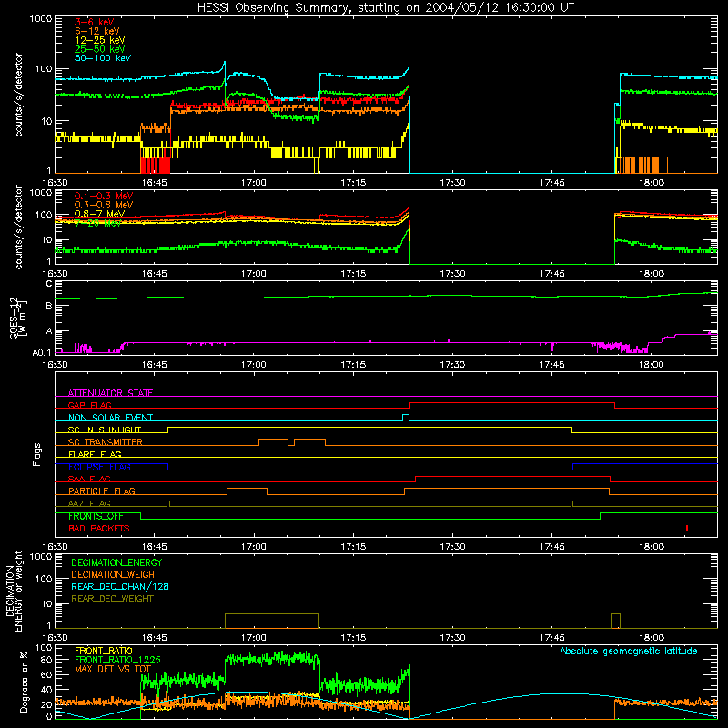Click the red BAD_PACKETS spike after 18:00
The width and height of the screenshot is (728, 728).
[x=687, y=528]
